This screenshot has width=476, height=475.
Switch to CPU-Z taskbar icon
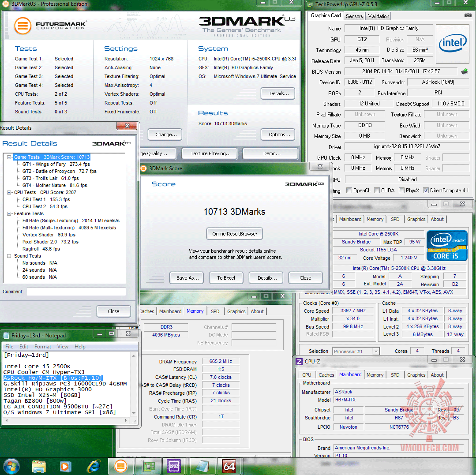click(x=174, y=467)
